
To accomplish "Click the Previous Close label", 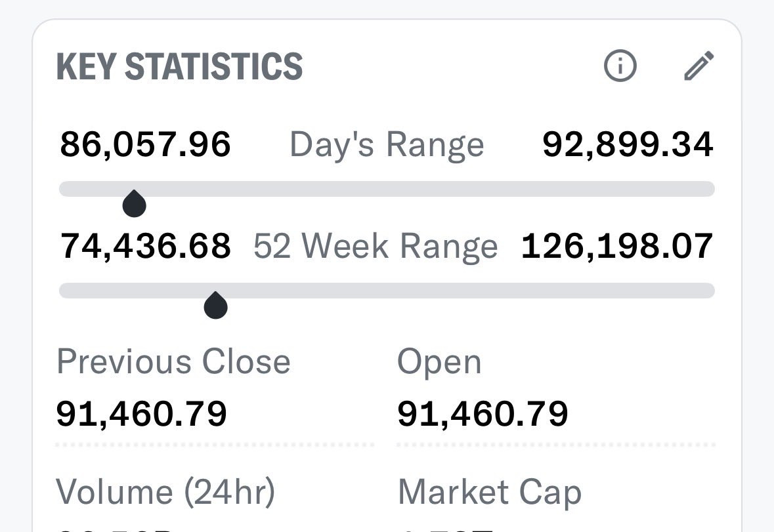I will pyautogui.click(x=173, y=362).
